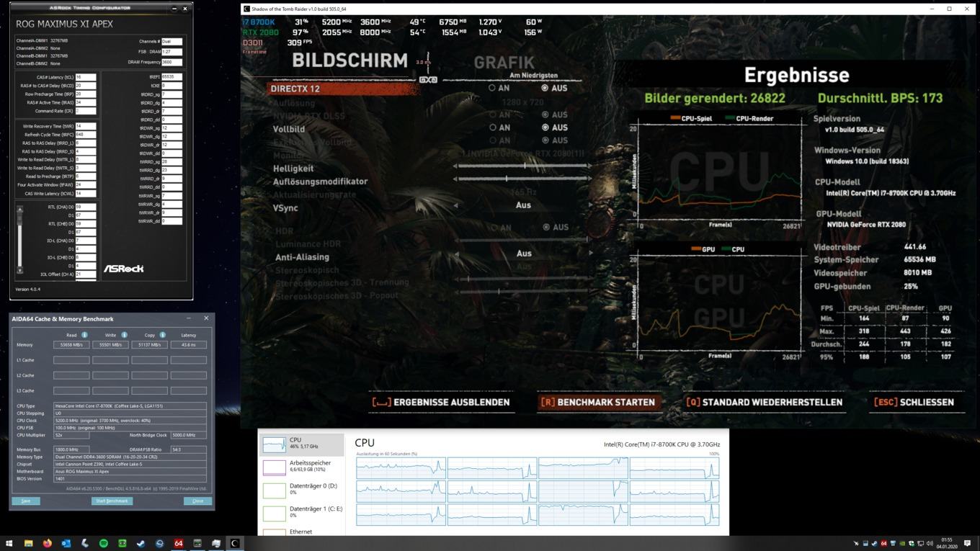The height and width of the screenshot is (551, 980).
Task: Click the Write info icon in AIDA64
Action: tap(124, 335)
